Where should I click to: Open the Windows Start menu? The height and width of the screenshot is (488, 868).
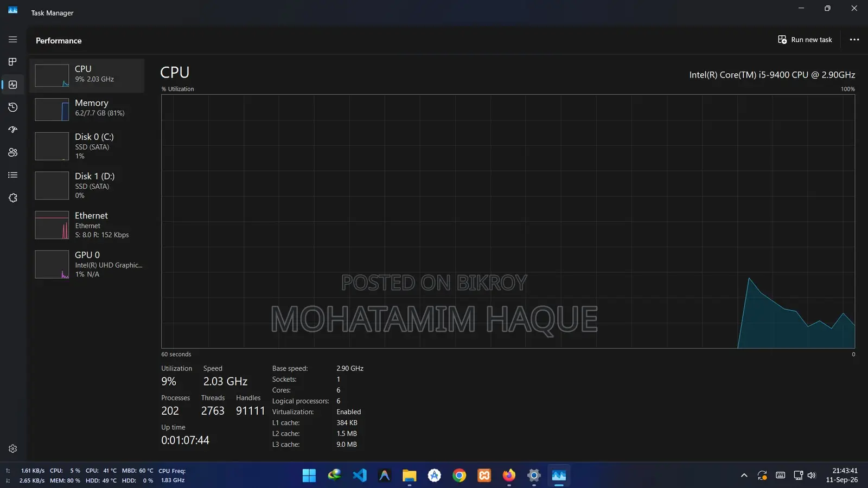pyautogui.click(x=309, y=476)
